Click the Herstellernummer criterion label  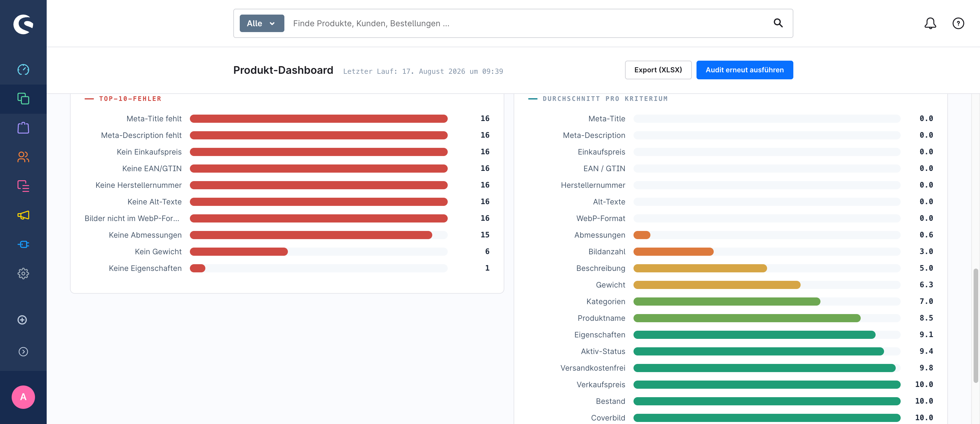point(593,185)
